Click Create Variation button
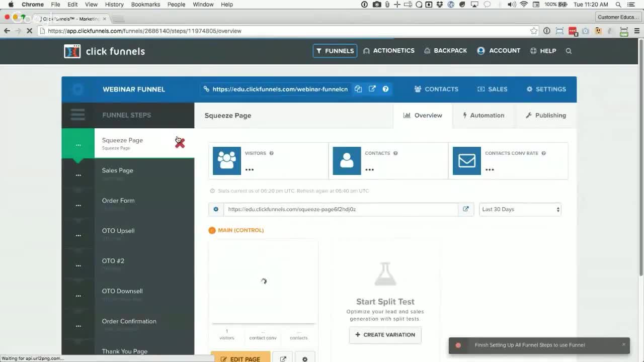Image resolution: width=644 pixels, height=362 pixels. [x=385, y=335]
